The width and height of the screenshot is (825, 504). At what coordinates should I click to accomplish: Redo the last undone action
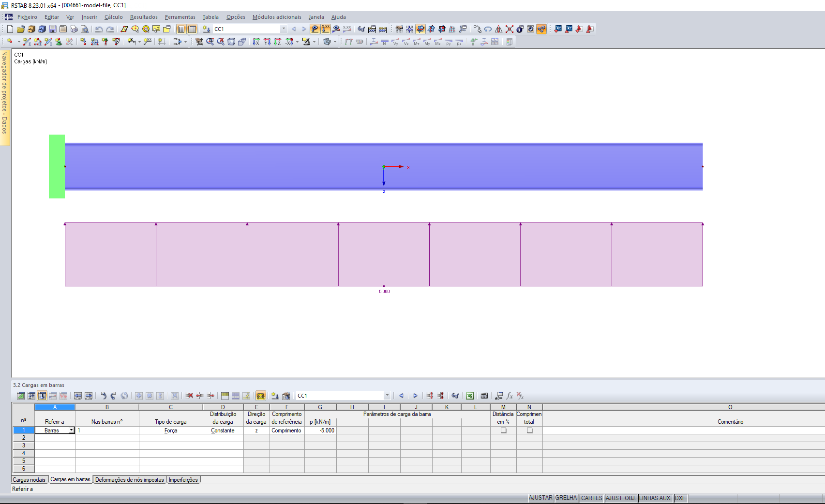click(x=110, y=29)
